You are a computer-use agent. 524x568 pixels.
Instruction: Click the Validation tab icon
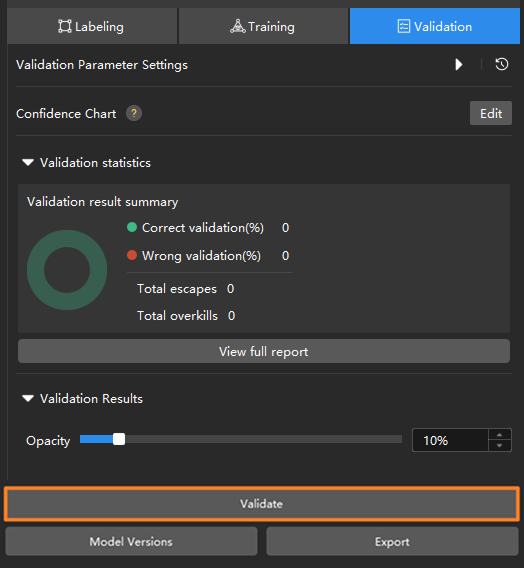(x=404, y=26)
